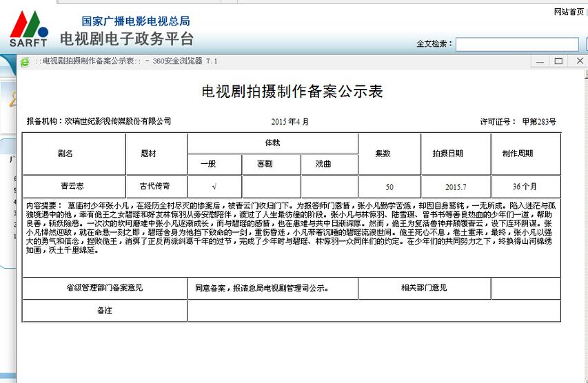The width and height of the screenshot is (588, 383).
Task: Click the 古代传奇 genre cell
Action: 155,186
